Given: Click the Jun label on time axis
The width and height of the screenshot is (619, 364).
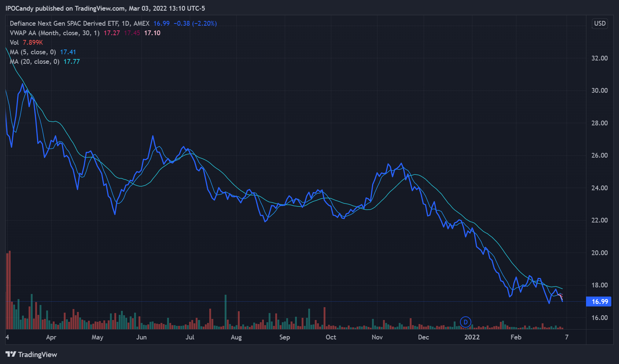Looking at the screenshot, I should coord(141,337).
